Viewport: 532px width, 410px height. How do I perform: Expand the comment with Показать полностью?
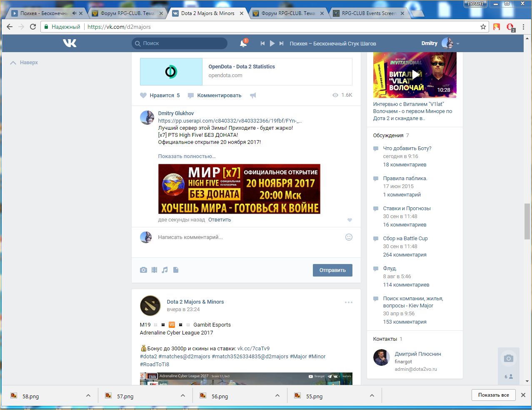pyautogui.click(x=187, y=156)
